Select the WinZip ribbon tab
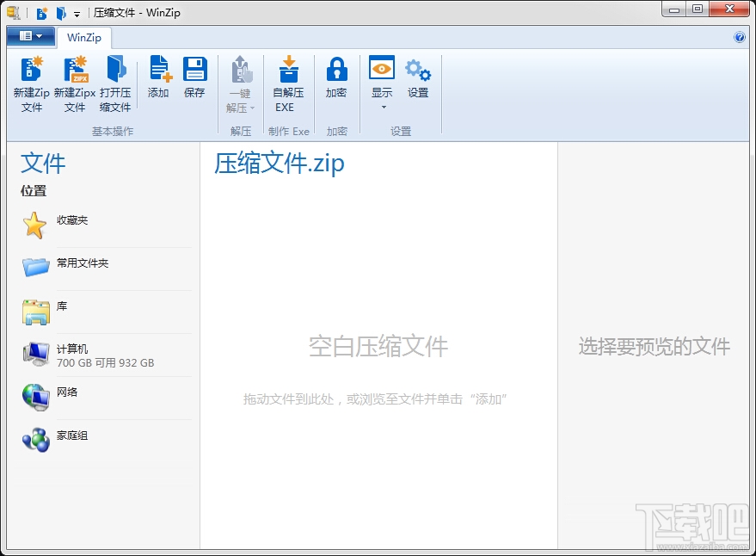This screenshot has width=756, height=556. point(84,38)
